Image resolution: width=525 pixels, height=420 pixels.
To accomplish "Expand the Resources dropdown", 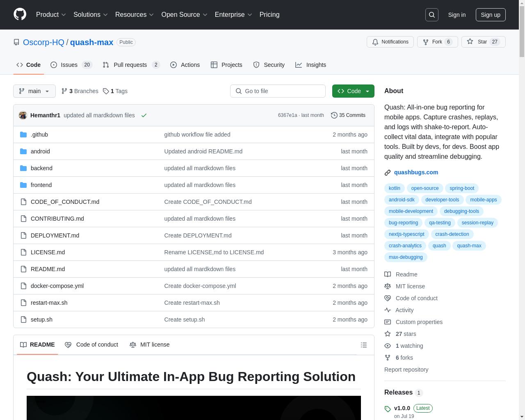I will coord(135,15).
